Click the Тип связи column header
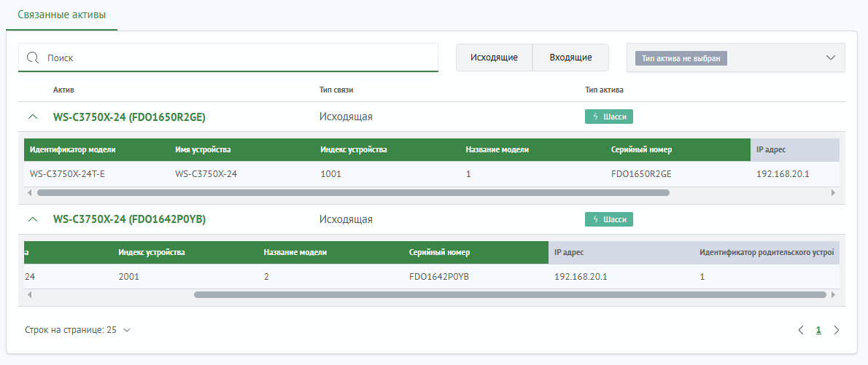Viewport: 868px width, 365px height. [336, 90]
